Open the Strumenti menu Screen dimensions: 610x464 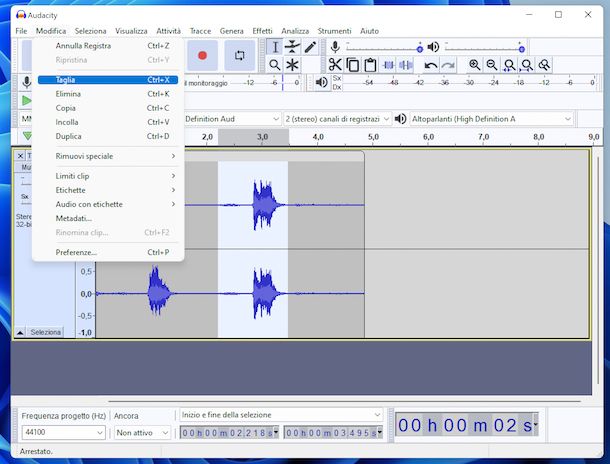tap(334, 31)
